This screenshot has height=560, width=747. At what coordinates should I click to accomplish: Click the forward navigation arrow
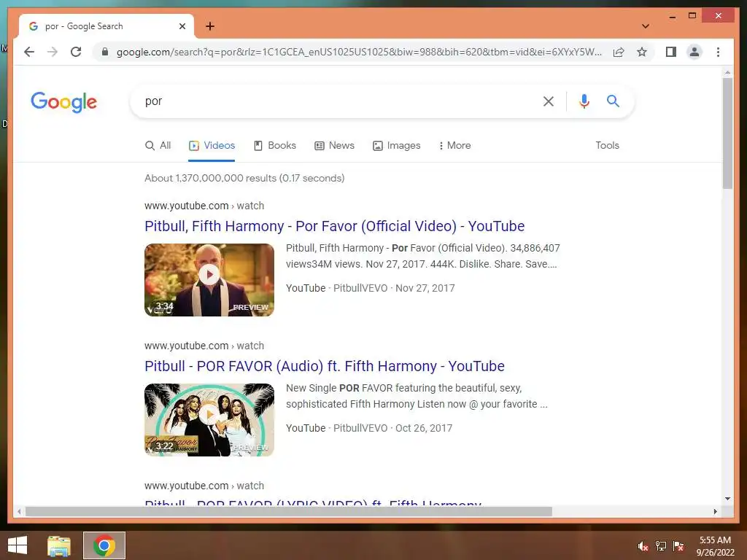[53, 52]
